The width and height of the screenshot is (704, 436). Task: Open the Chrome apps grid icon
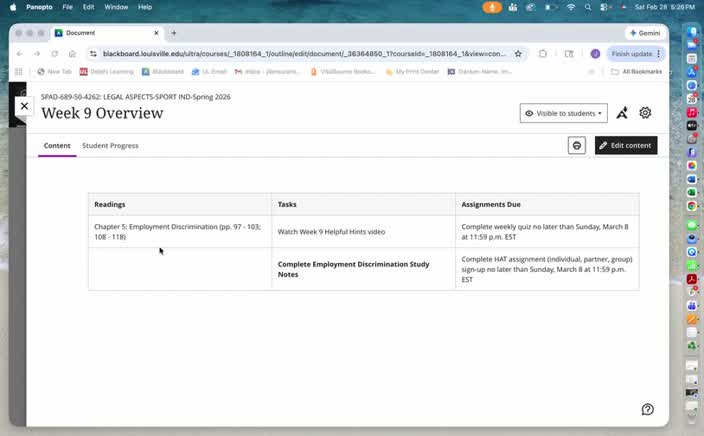19,71
